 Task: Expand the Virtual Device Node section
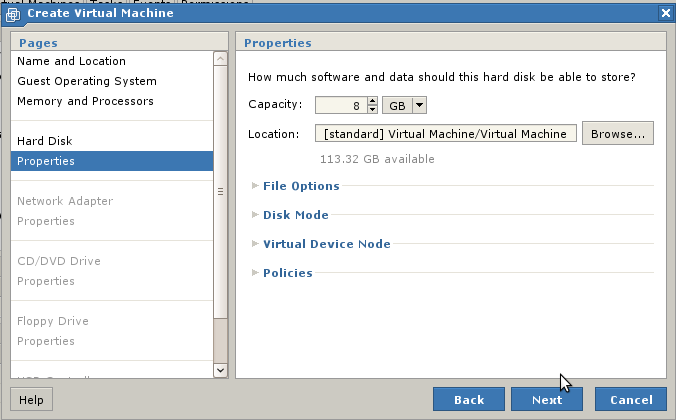pos(326,244)
